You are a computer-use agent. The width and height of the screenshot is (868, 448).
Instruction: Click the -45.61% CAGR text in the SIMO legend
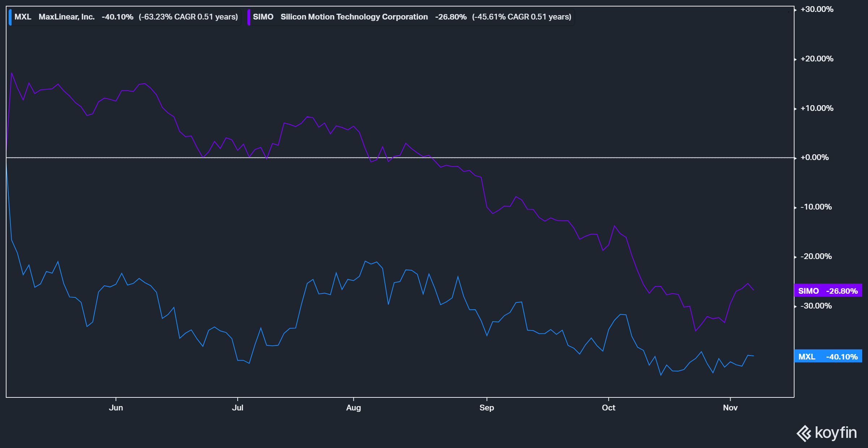pos(522,17)
